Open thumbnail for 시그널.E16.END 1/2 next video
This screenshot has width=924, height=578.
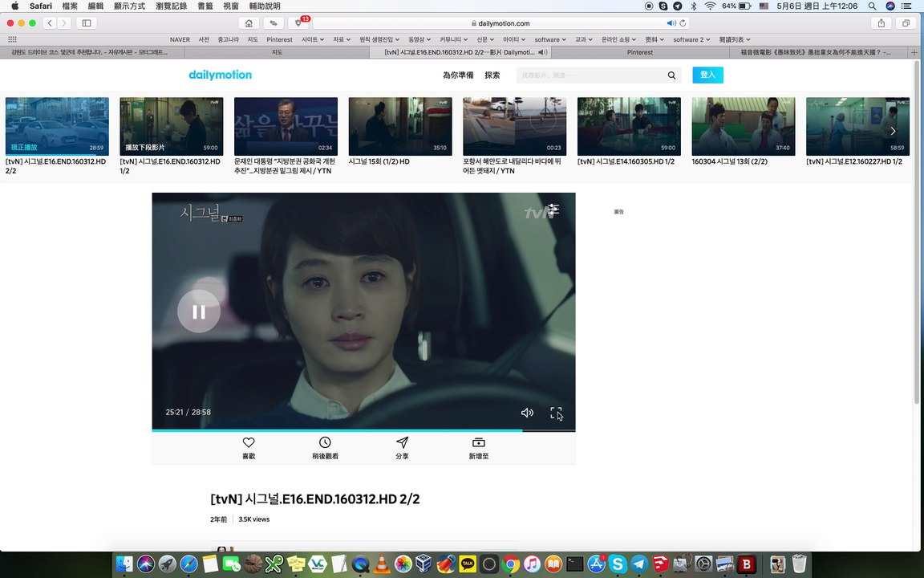click(x=172, y=126)
